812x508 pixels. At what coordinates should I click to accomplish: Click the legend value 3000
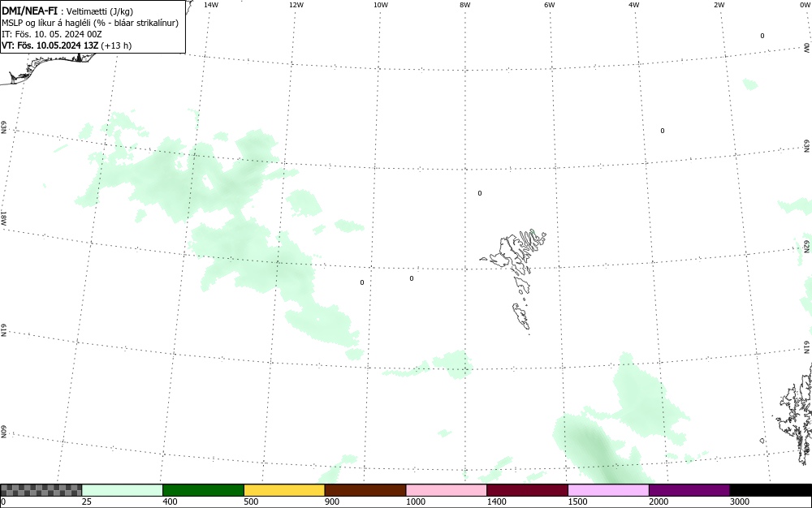click(740, 502)
